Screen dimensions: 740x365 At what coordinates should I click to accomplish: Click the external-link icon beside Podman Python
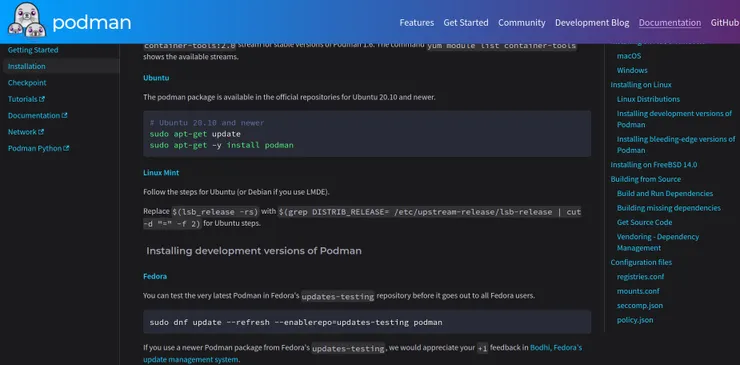(x=67, y=148)
